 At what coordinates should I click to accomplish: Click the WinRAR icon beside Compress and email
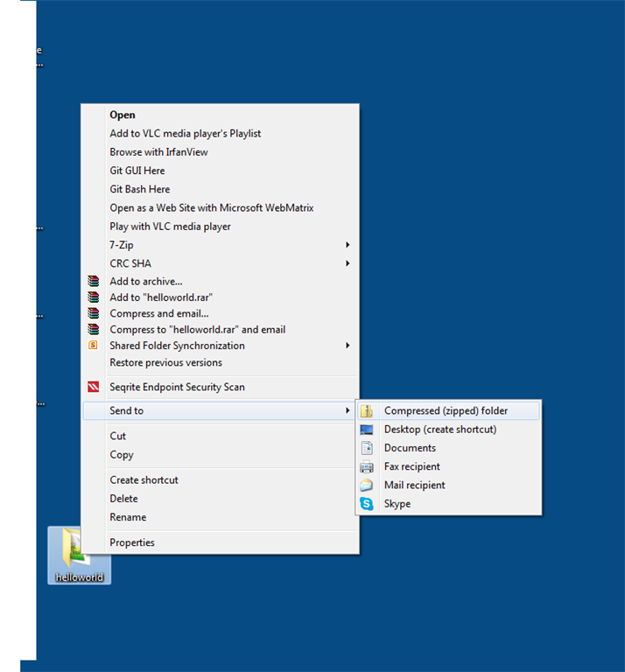94,313
